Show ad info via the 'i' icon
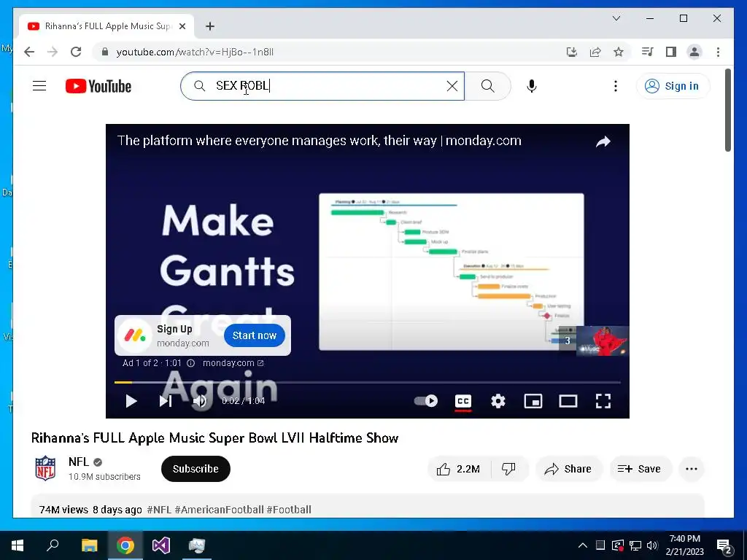This screenshot has width=747, height=560. pos(190,363)
